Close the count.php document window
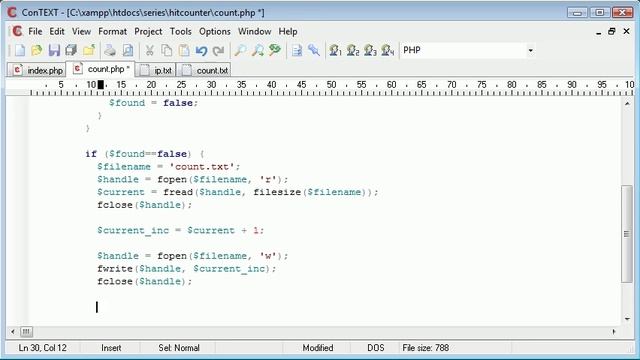The height and width of the screenshot is (360, 640). click(627, 31)
